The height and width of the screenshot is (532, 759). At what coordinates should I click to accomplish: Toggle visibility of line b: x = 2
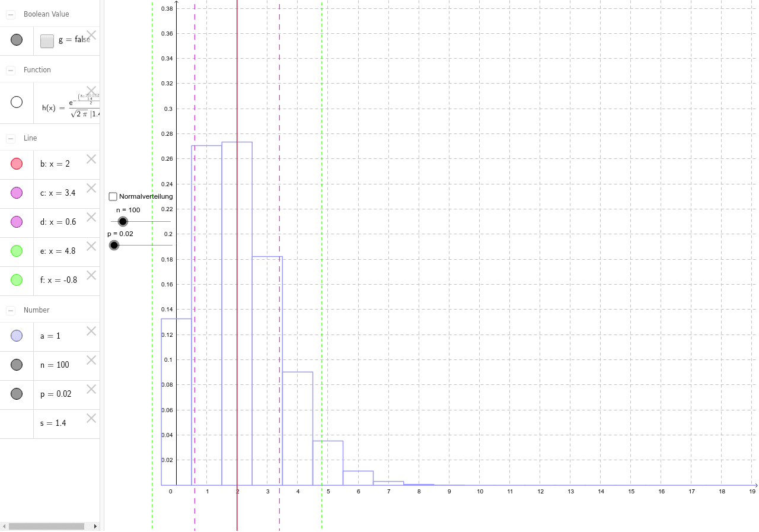pos(17,164)
